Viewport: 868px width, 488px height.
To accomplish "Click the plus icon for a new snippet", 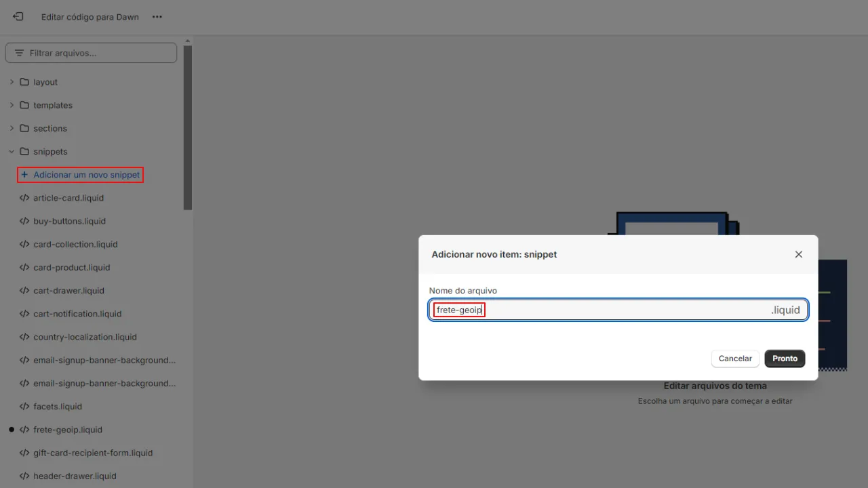I will [x=24, y=175].
